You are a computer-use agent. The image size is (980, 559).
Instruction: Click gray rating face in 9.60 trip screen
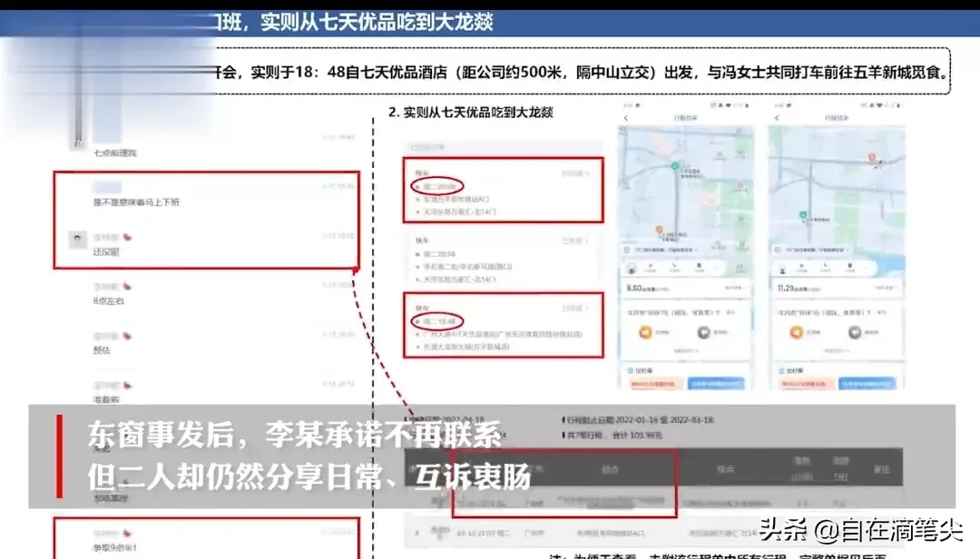704,332
